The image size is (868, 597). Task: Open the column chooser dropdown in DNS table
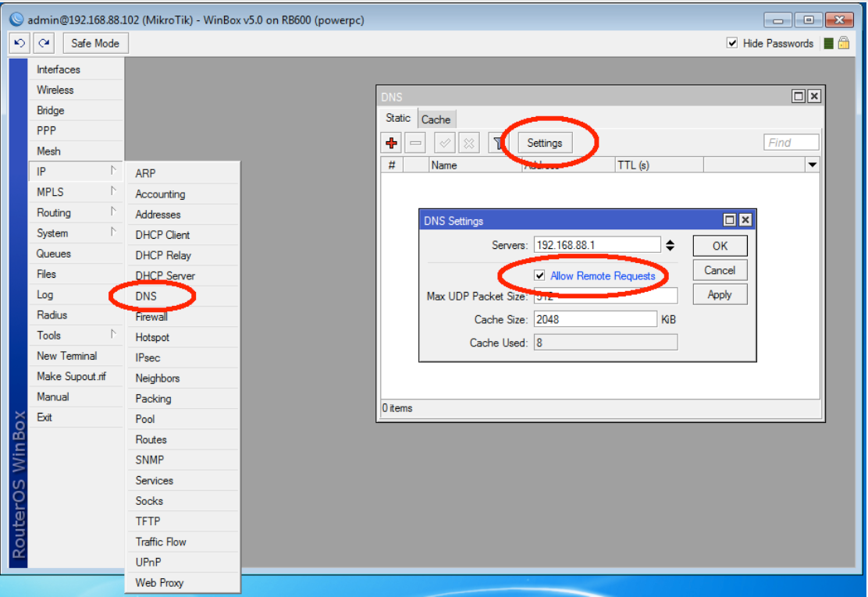point(812,165)
